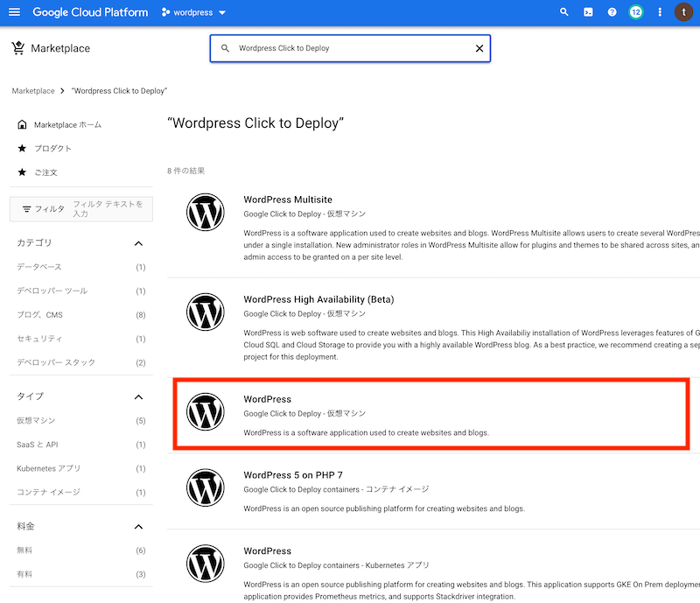Clear the search box with the X
Viewport: 700px width, 603px height.
[479, 48]
